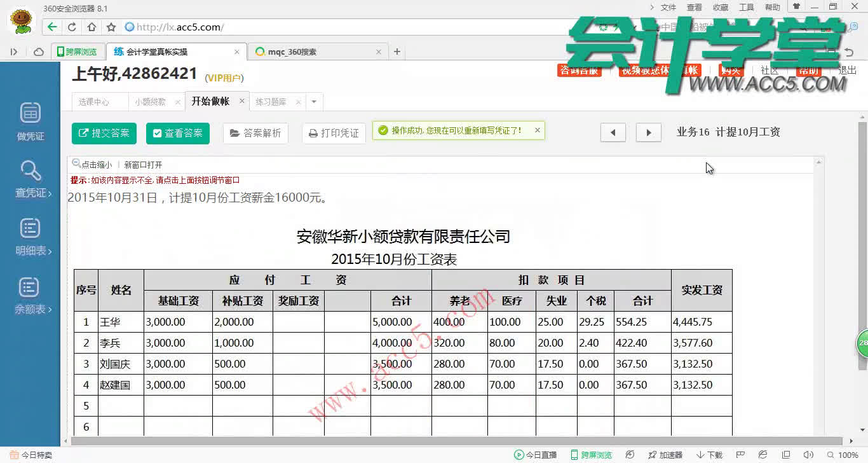Open the cloud sync icon beside tabs

pyautogui.click(x=39, y=52)
